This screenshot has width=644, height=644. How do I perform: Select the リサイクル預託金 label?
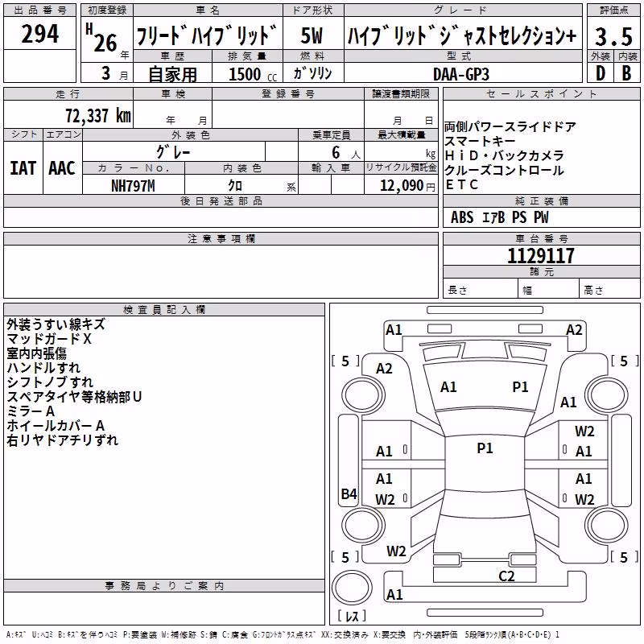point(401,167)
